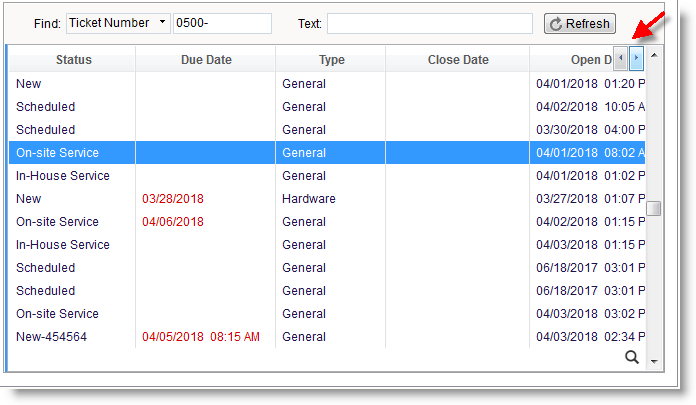Click the empty Text search field

click(x=429, y=24)
